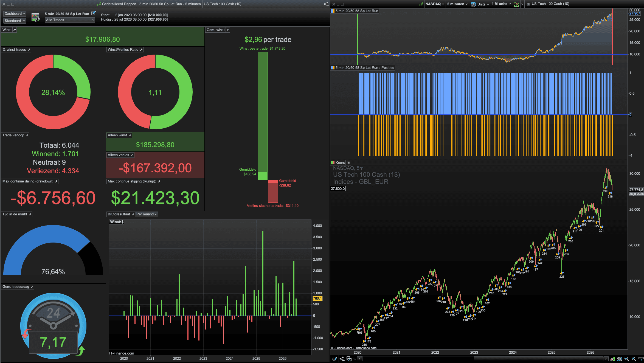Click the 5 min 20/50 58 Sp Let Run equity label
644x363 pixels.
pyautogui.click(x=357, y=11)
